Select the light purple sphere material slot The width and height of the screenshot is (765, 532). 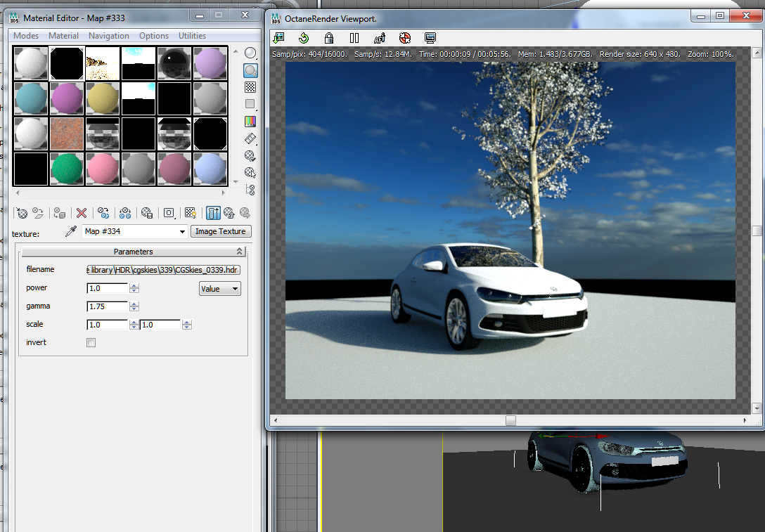210,63
